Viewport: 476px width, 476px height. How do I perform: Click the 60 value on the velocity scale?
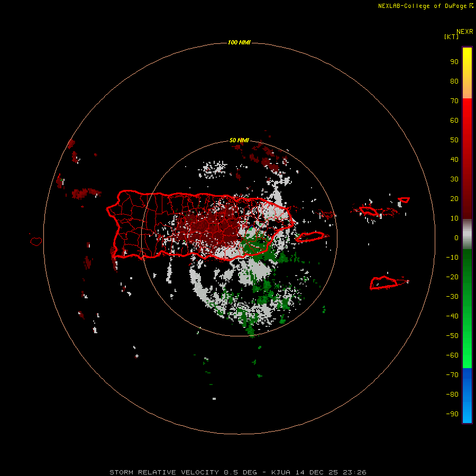click(x=454, y=120)
